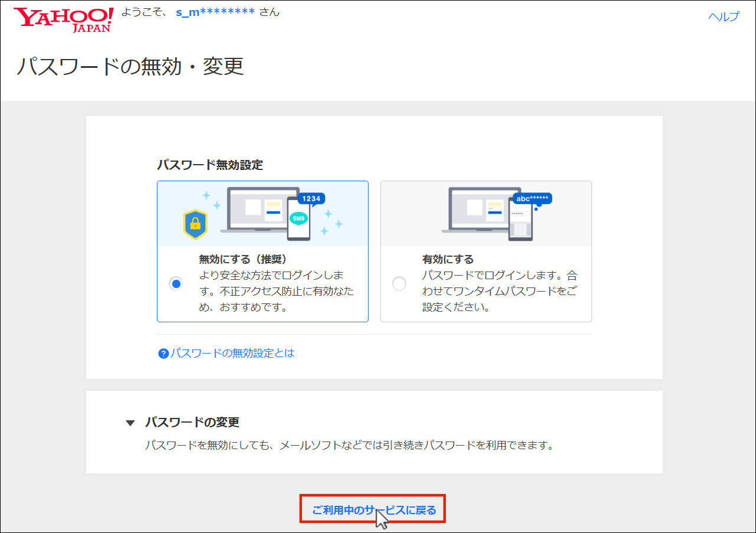Select the 有効にする radio button

399,283
